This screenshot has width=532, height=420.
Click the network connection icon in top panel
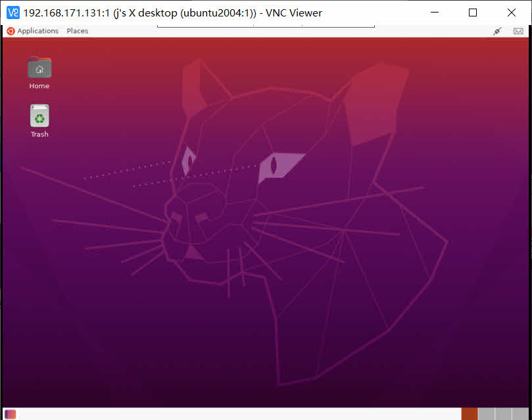(497, 31)
